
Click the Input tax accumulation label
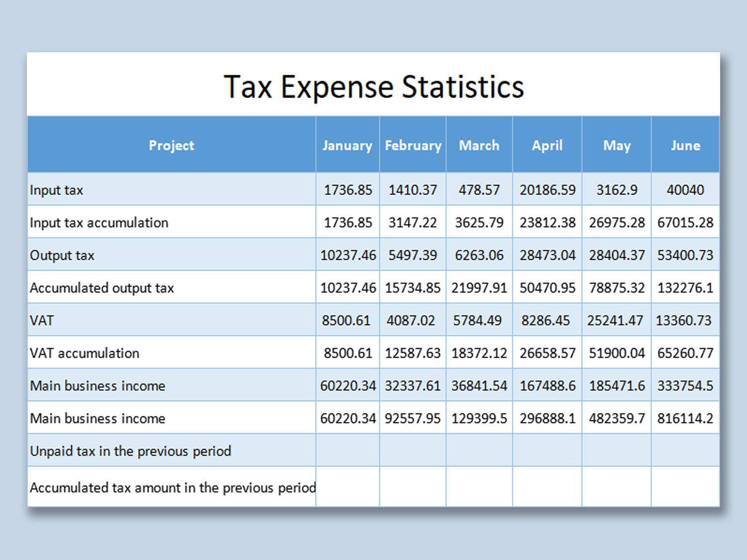(99, 223)
